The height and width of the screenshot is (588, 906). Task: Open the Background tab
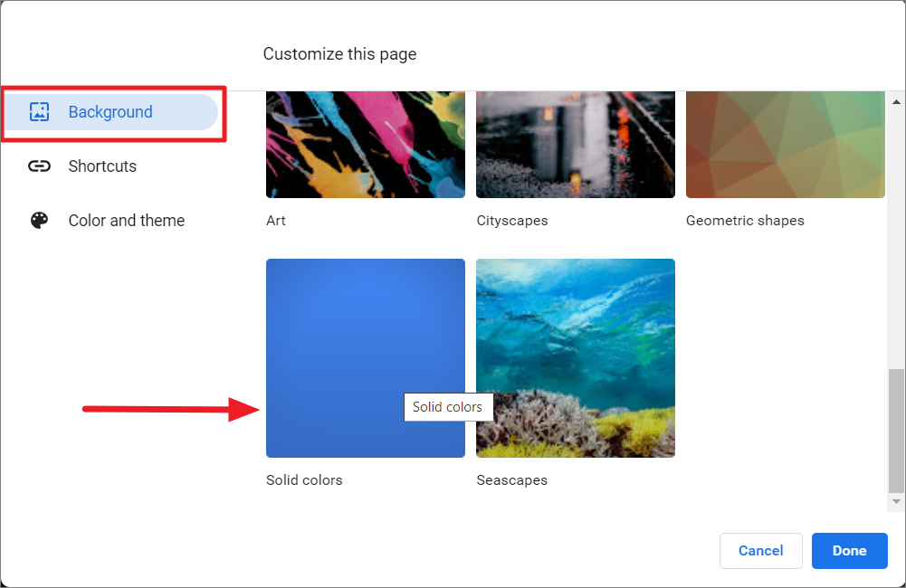click(x=110, y=112)
